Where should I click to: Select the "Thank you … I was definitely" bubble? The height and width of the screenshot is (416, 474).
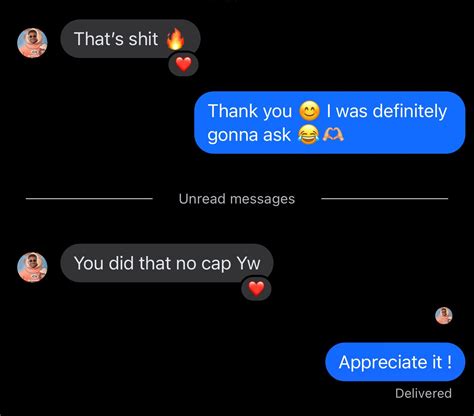[x=330, y=123]
